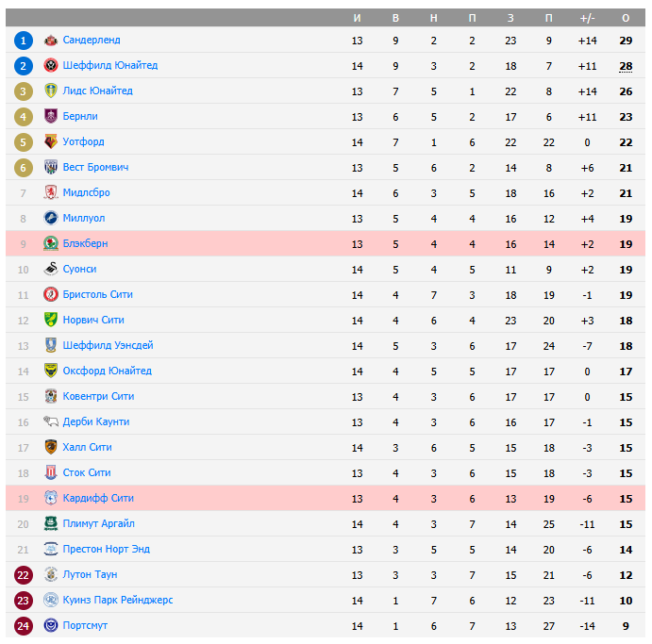
Task: Click the "О" points column header
Action: pos(626,18)
